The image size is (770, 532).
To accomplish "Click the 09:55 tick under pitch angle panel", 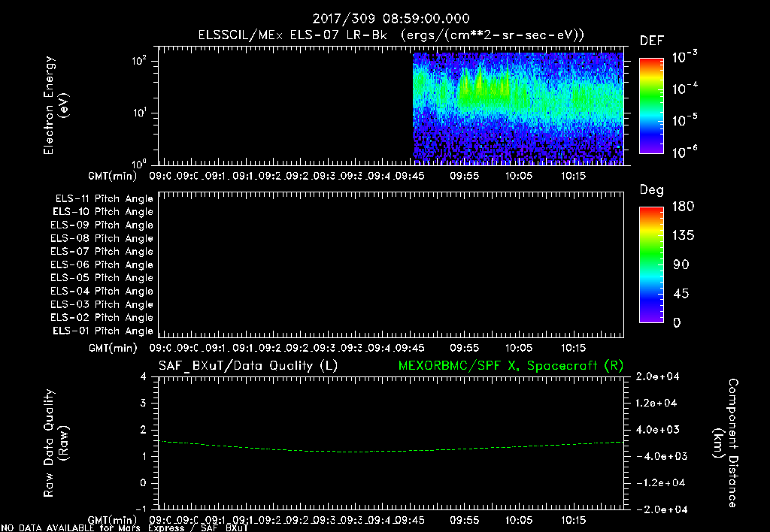I will click(x=464, y=348).
